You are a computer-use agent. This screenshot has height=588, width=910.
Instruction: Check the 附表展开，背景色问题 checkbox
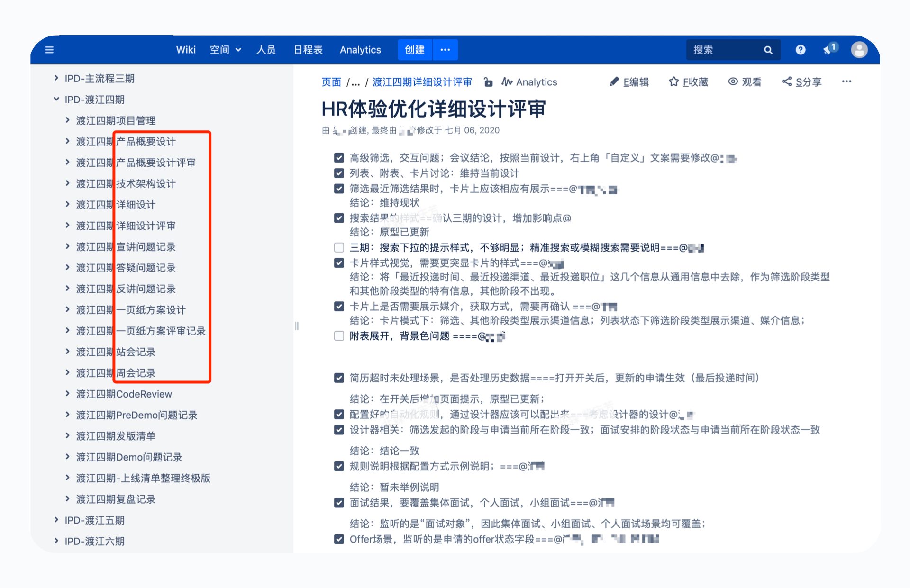pyautogui.click(x=339, y=336)
